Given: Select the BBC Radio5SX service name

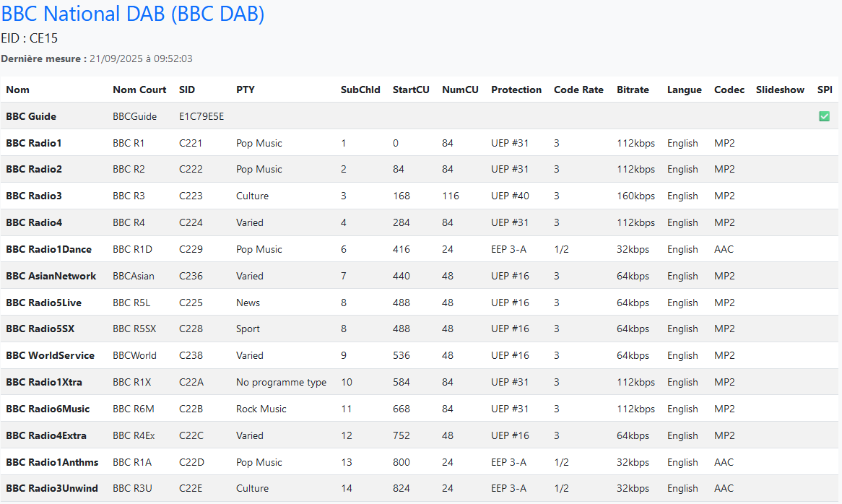Looking at the screenshot, I should (x=40, y=329).
